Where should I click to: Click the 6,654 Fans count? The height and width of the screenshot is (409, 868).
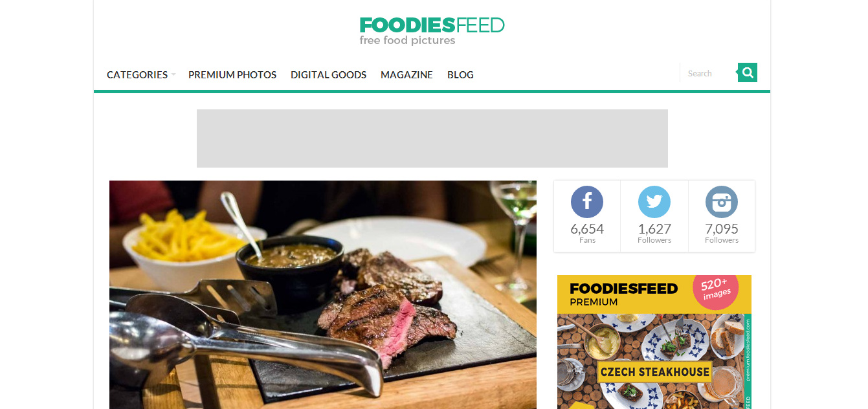[x=587, y=233]
